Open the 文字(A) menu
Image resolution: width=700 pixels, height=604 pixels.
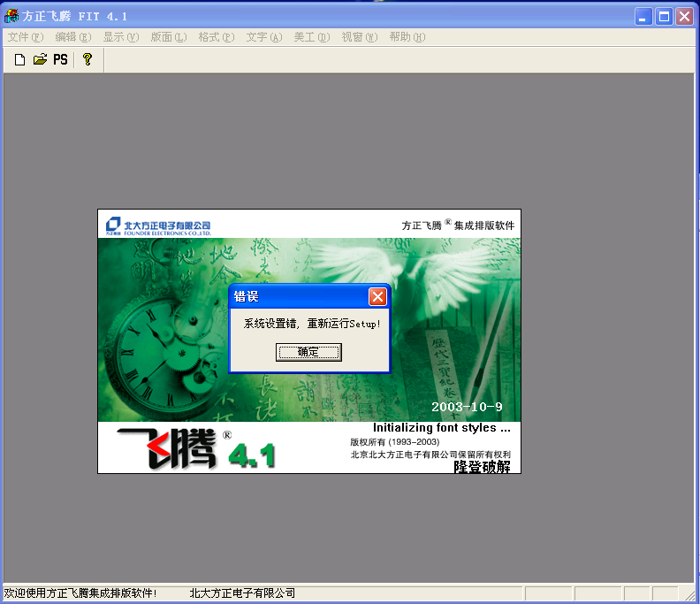264,37
